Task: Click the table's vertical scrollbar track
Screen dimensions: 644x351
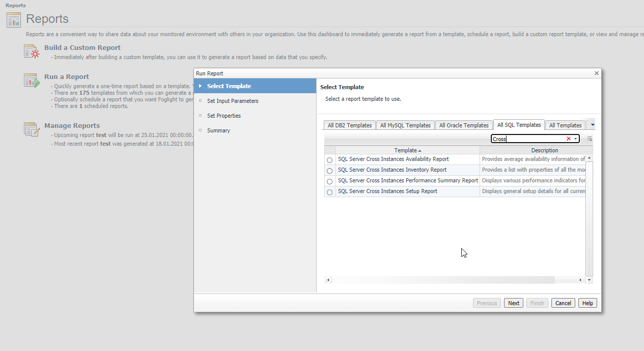Action: point(590,218)
